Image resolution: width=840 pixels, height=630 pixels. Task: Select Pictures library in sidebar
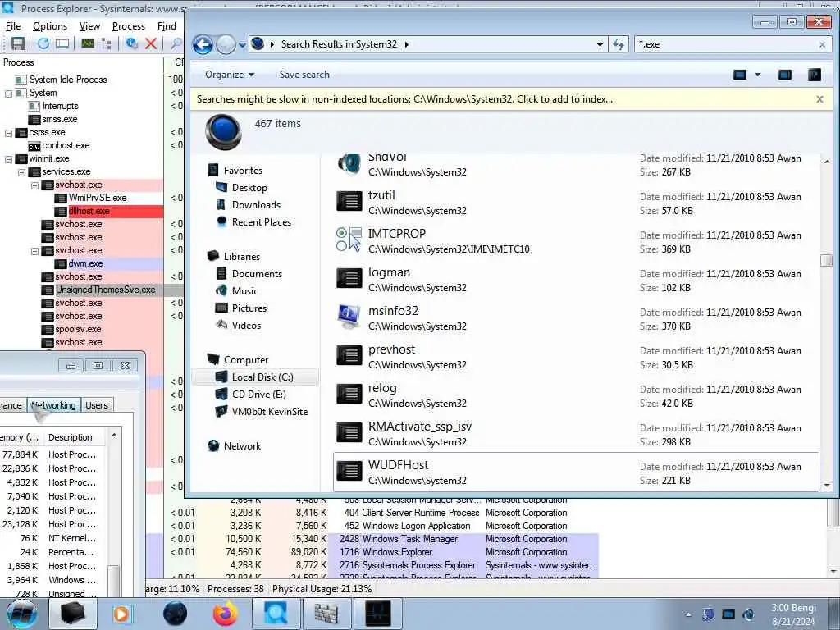[249, 308]
